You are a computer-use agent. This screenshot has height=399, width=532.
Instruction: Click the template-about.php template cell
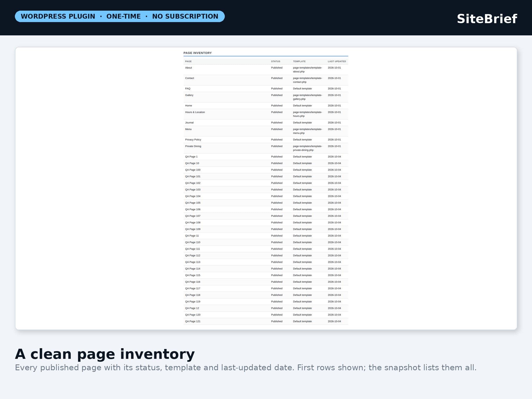coord(307,70)
